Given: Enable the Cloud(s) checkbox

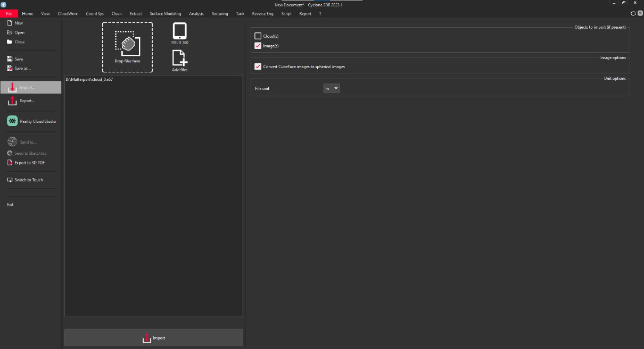Looking at the screenshot, I should (258, 36).
